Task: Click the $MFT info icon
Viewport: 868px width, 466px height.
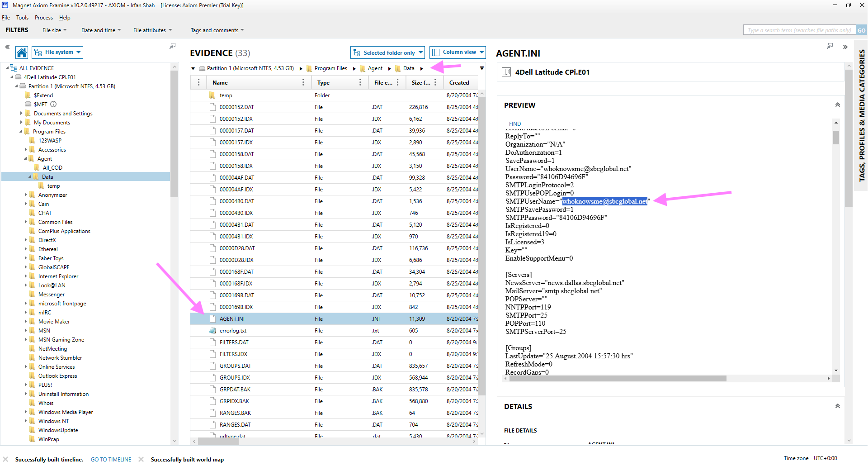Action: [53, 104]
